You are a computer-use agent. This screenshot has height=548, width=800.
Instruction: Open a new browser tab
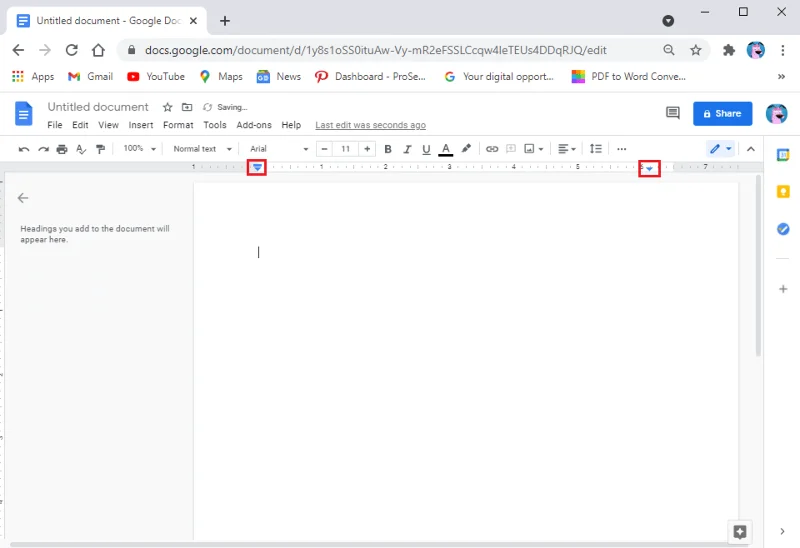224,21
